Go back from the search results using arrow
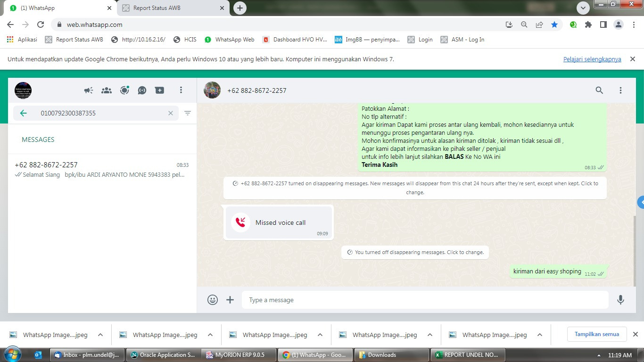 click(x=23, y=113)
